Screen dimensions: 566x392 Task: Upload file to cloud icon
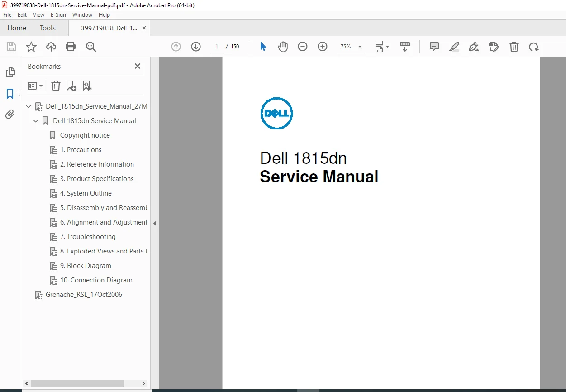51,47
